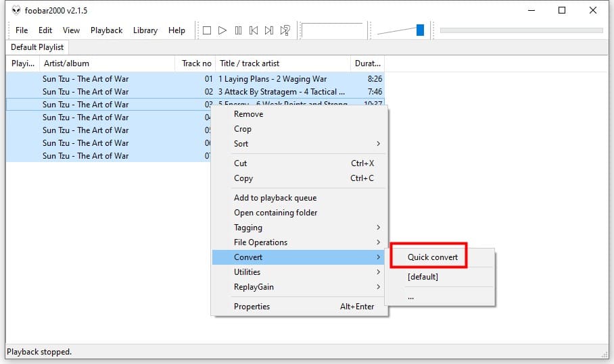Sort by Title / track artist header

283,63
